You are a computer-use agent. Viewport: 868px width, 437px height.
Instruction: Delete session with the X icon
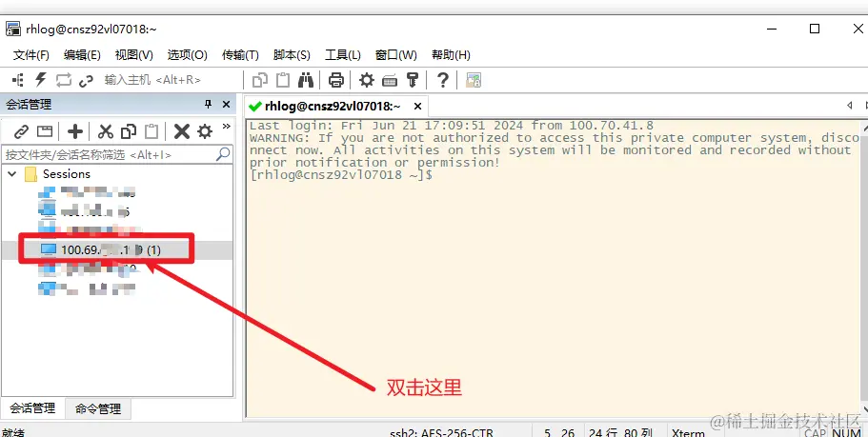(x=182, y=131)
